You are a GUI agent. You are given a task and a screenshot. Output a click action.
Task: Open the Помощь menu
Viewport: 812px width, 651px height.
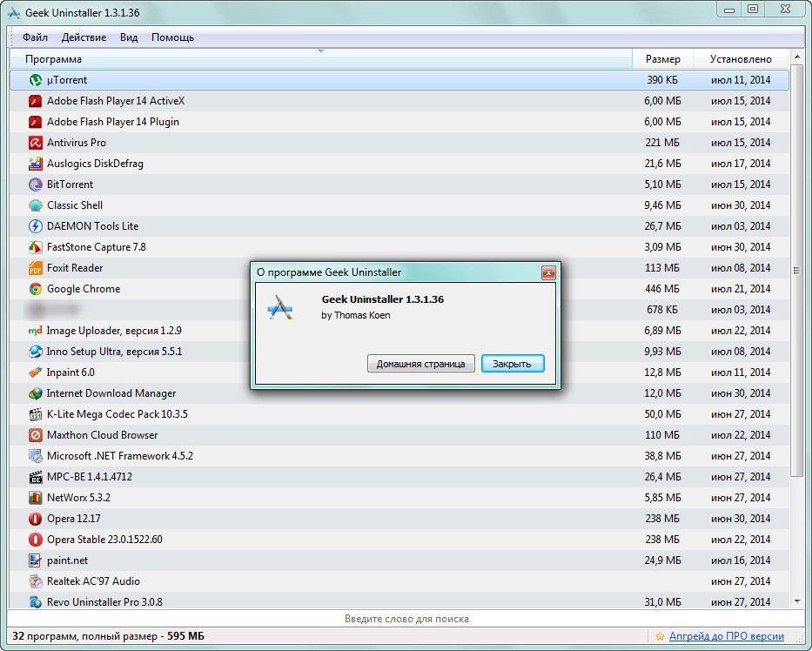pos(172,37)
